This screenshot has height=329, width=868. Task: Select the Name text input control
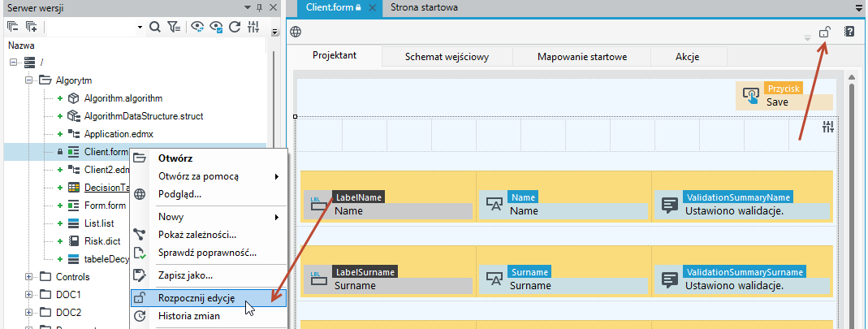pos(563,205)
